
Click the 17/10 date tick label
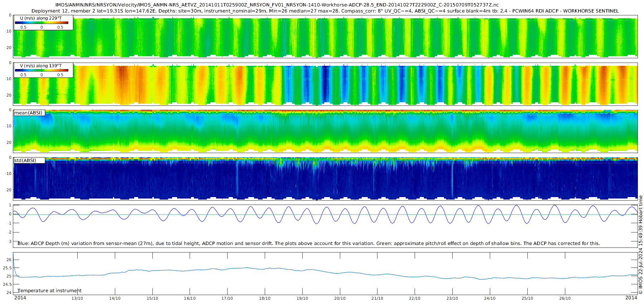[227, 298]
